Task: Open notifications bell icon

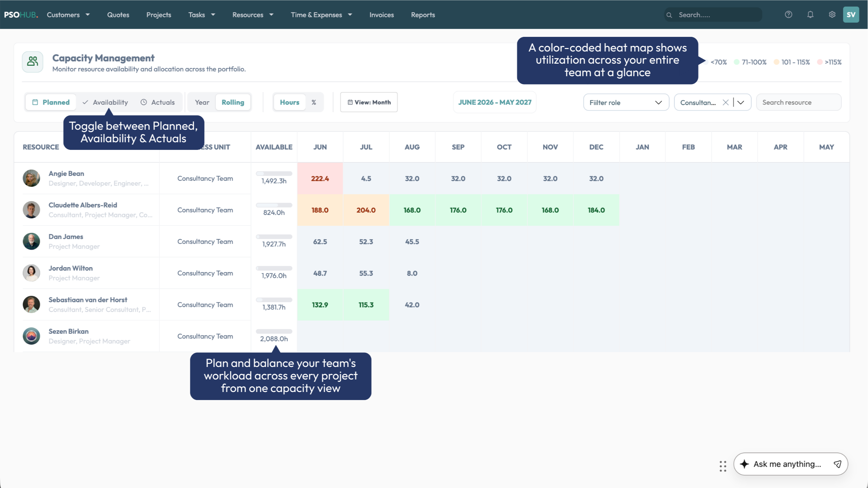Action: [810, 15]
